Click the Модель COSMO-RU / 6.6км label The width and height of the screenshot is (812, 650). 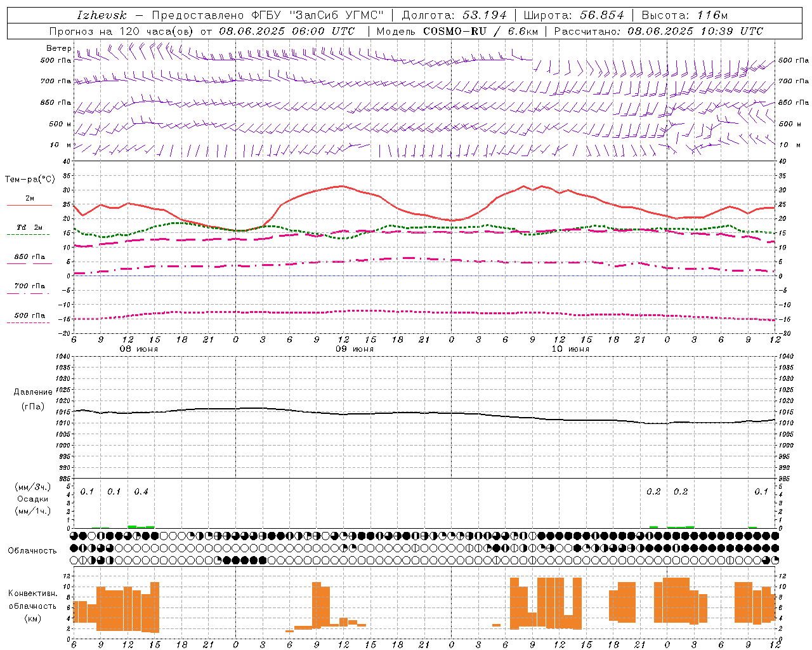click(457, 31)
